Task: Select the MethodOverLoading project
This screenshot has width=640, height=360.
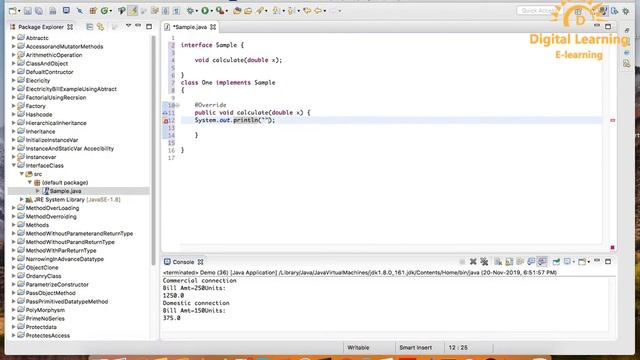Action: tap(52, 208)
